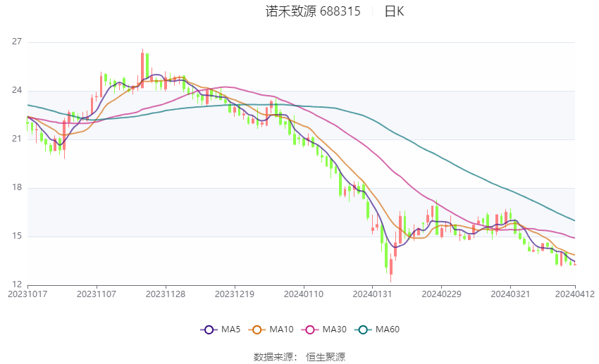Hide the MA10 line via legend text
Viewport: 599px width, 364px height.
coord(281,330)
